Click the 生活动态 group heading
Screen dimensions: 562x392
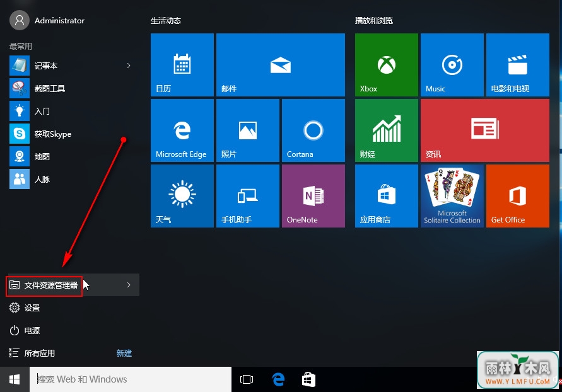[166, 20]
